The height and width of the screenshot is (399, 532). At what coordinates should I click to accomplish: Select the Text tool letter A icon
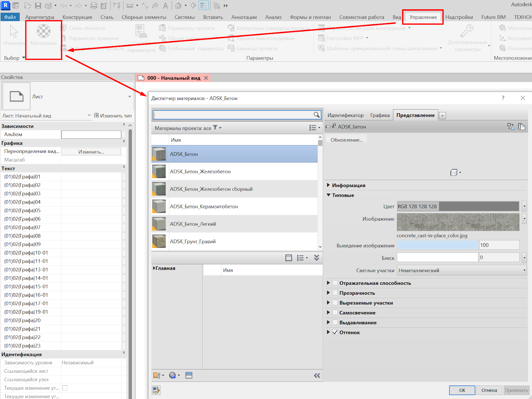tap(165, 6)
